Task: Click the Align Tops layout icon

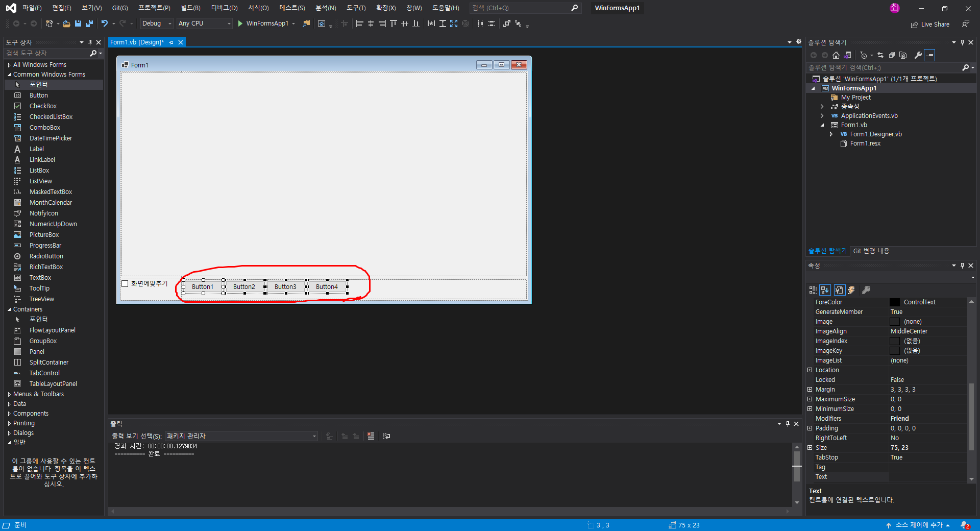Action: click(394, 23)
